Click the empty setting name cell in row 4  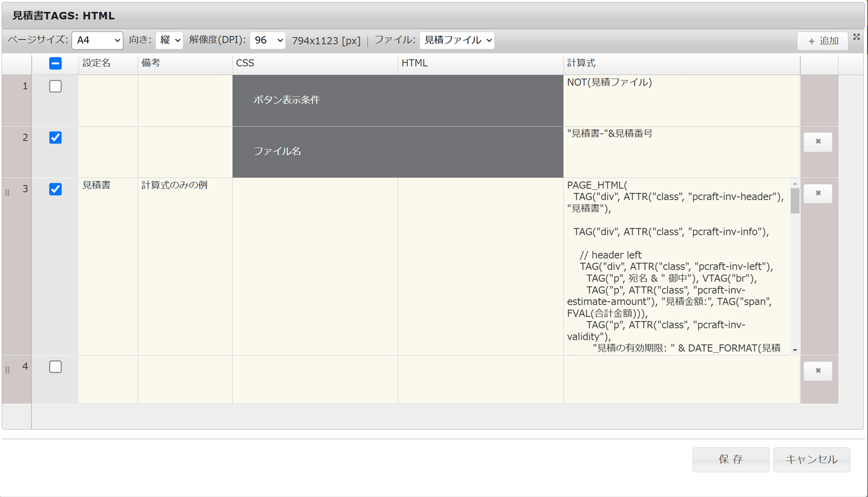108,380
